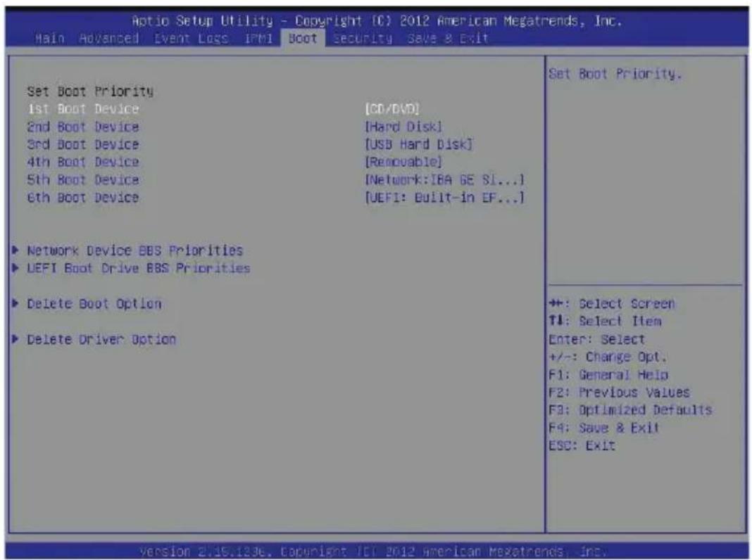Viewport: 752px width, 560px height.
Task: Click the Boot tab
Action: click(x=303, y=38)
